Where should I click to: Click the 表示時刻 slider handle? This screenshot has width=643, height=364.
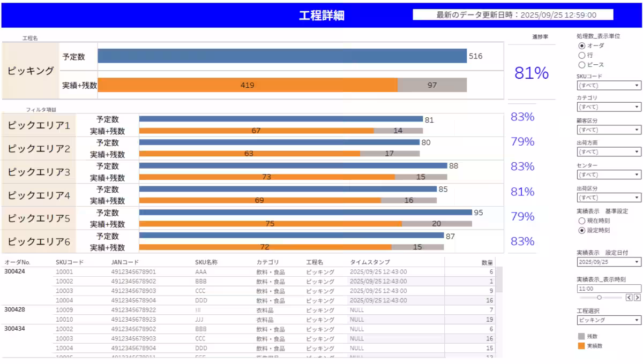click(x=599, y=298)
